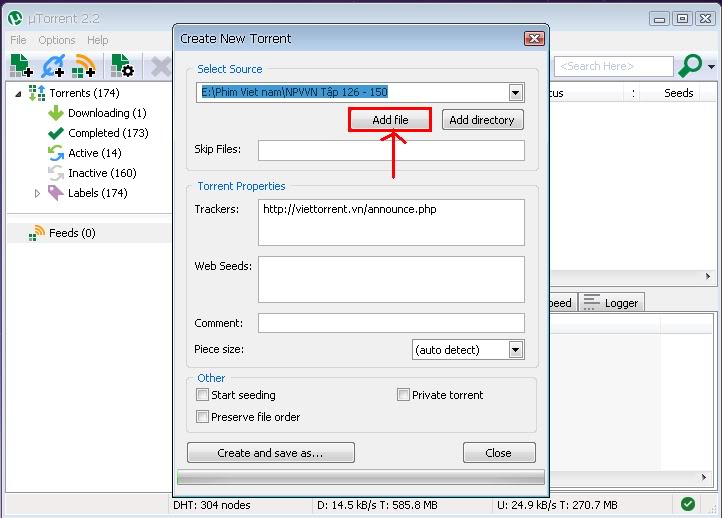Enable the Preserve file order checkbox
722x518 pixels.
point(202,416)
